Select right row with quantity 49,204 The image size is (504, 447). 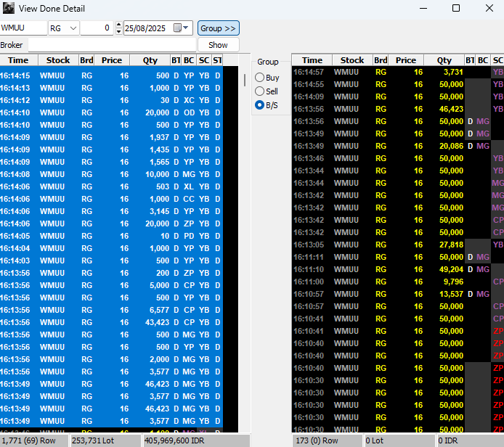click(398, 269)
